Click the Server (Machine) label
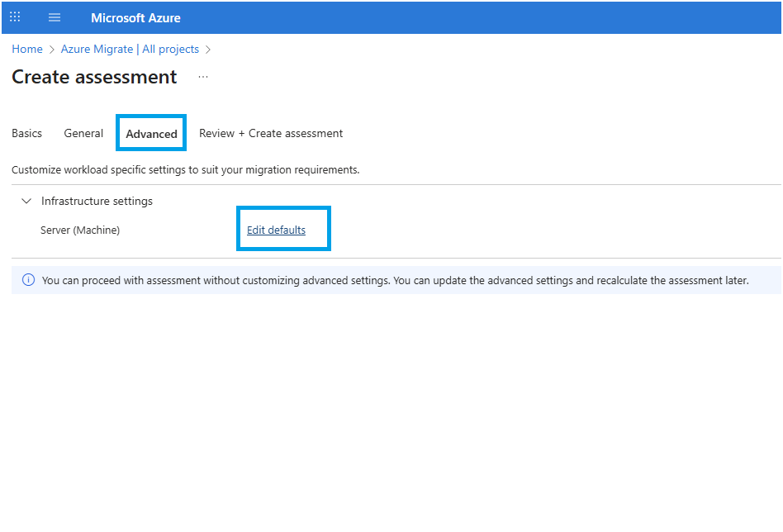The height and width of the screenshot is (532, 783). (x=80, y=230)
